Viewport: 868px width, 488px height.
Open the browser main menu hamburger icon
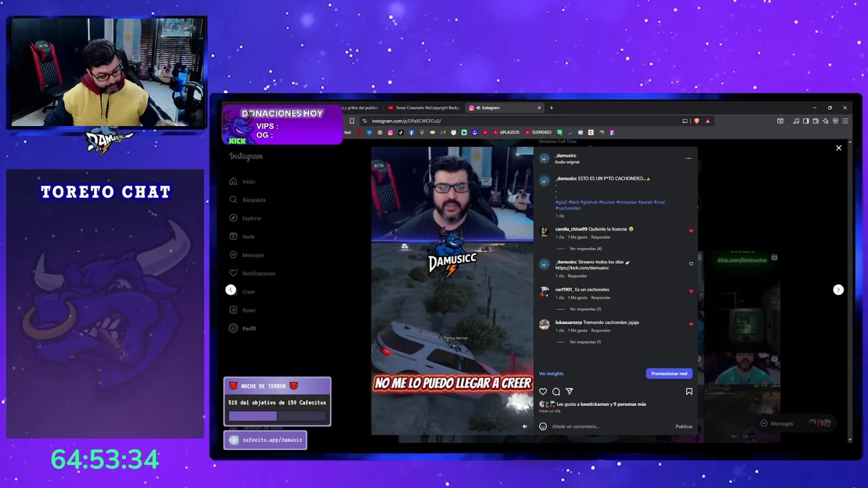845,121
